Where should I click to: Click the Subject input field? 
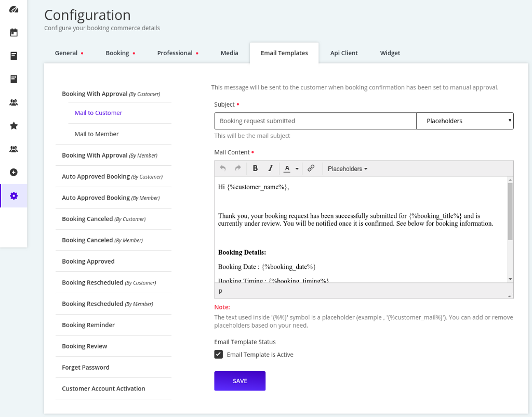[315, 121]
